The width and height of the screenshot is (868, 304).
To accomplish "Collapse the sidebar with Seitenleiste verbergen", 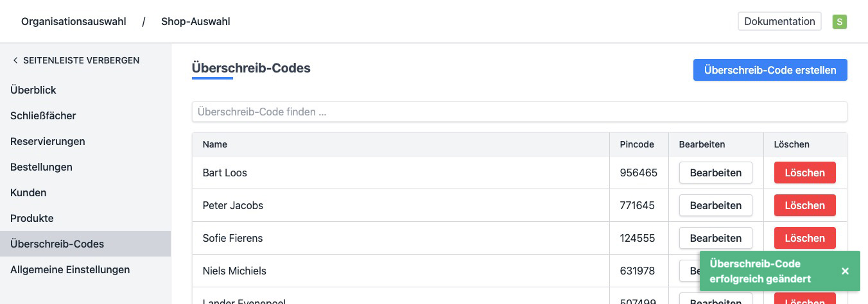I will [76, 60].
